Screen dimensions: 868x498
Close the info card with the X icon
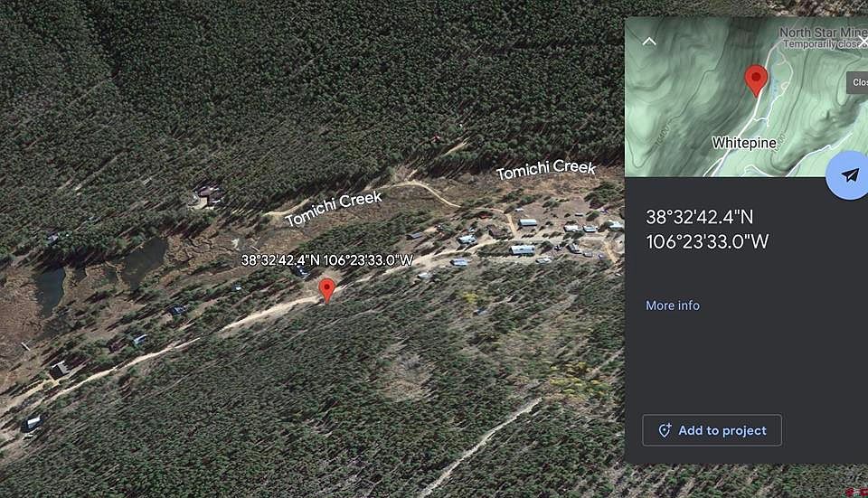coord(863,42)
